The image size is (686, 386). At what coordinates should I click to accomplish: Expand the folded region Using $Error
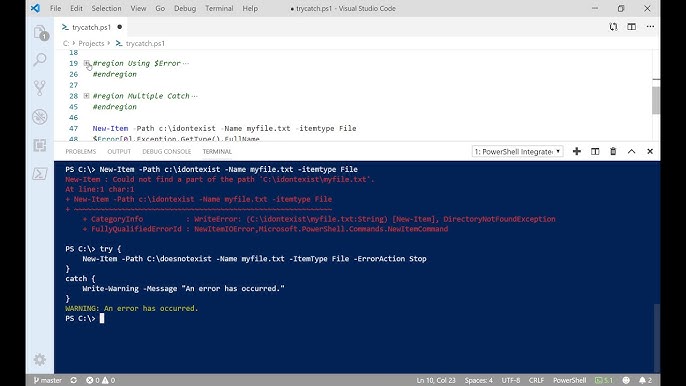(x=87, y=63)
